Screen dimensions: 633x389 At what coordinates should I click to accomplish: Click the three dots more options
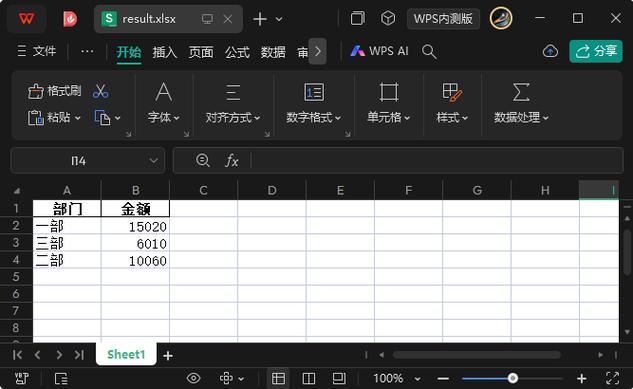[x=87, y=51]
